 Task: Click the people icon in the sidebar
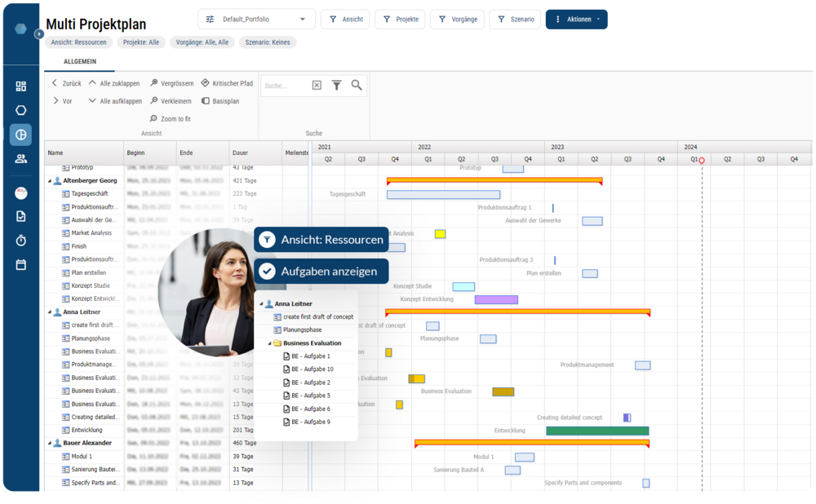coord(21,158)
